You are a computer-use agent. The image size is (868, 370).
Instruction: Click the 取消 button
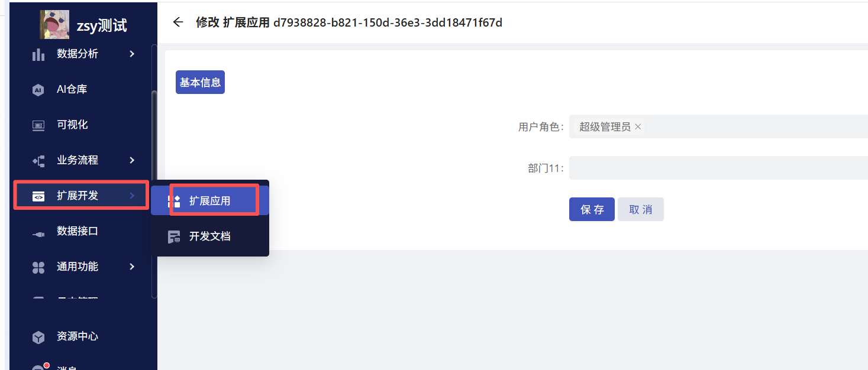(x=641, y=209)
